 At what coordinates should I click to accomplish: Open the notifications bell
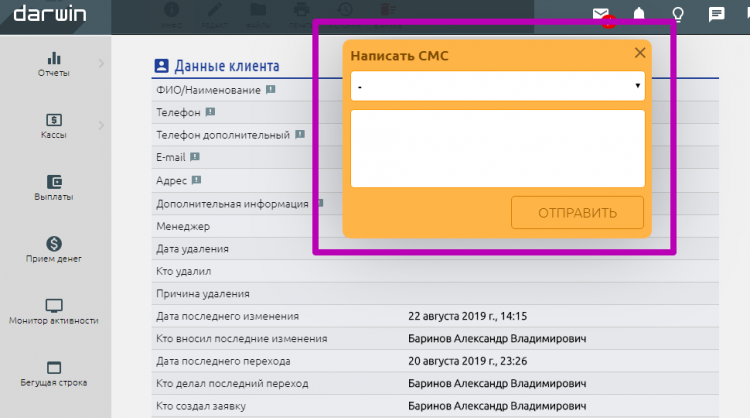click(639, 14)
